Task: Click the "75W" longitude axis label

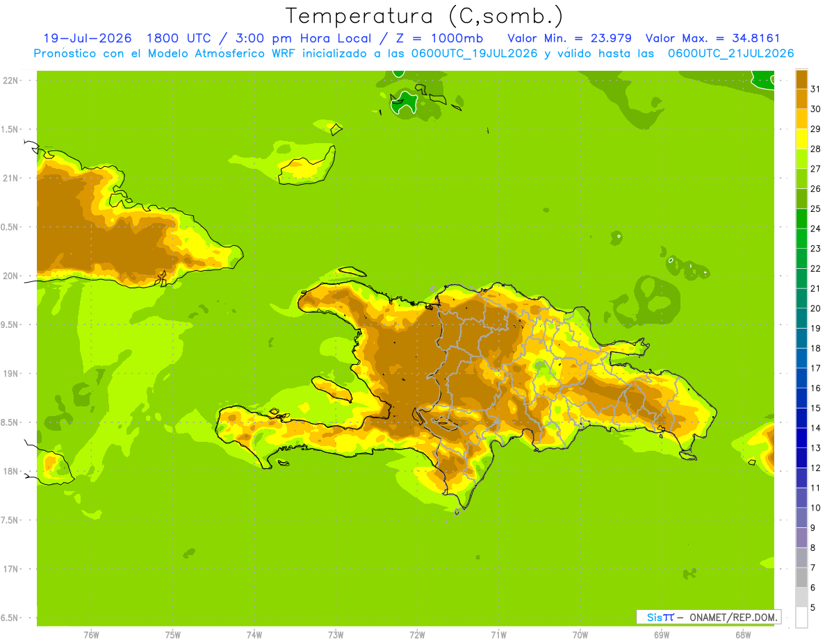Action: (172, 634)
